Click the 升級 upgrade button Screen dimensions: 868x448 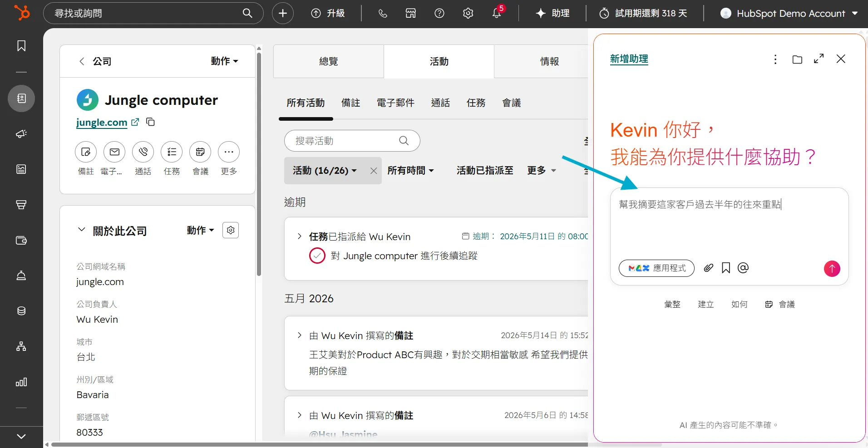[x=328, y=13]
